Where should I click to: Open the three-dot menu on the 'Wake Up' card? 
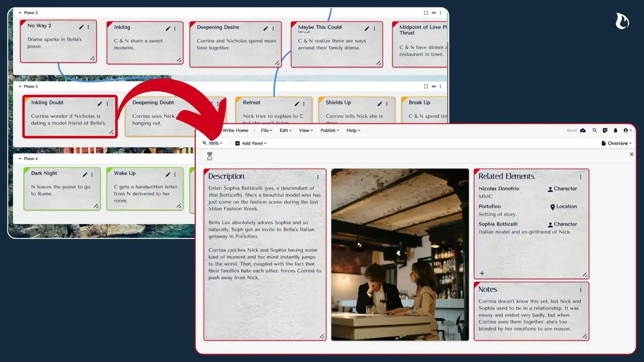175,174
